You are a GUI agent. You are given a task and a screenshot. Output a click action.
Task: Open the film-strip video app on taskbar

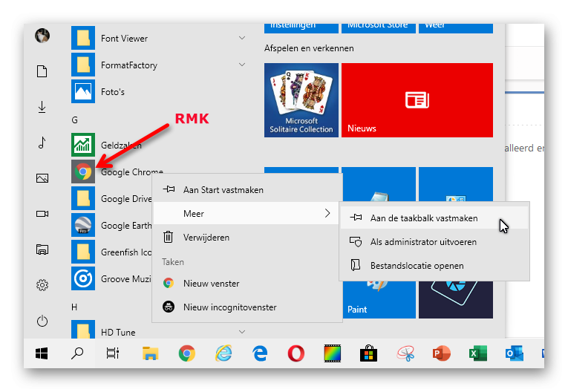(x=333, y=353)
